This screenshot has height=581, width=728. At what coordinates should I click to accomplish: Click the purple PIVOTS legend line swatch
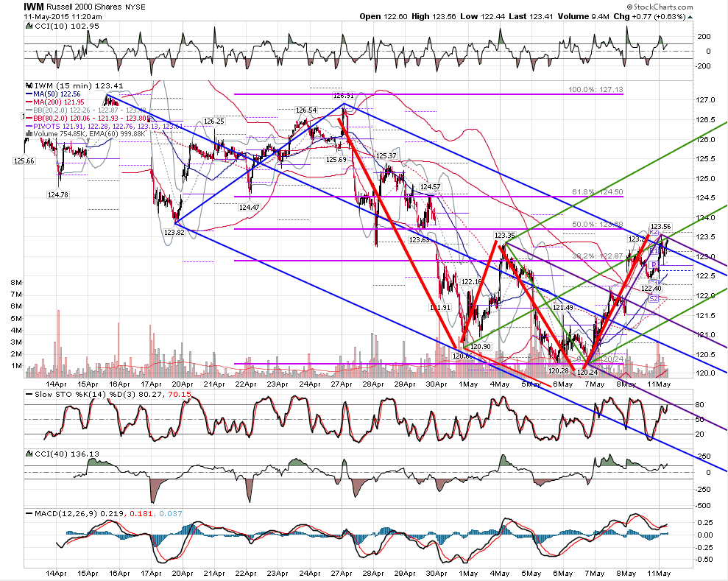coord(29,127)
